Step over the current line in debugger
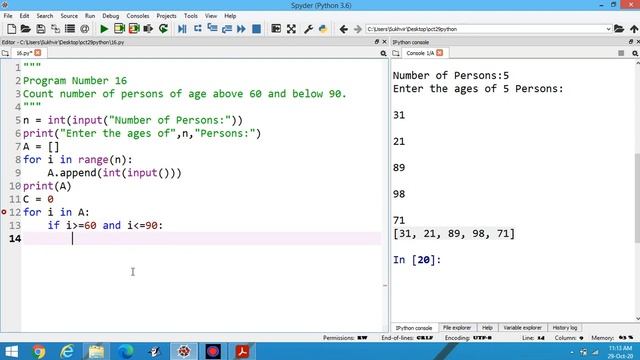640x360 pixels. 198,29
